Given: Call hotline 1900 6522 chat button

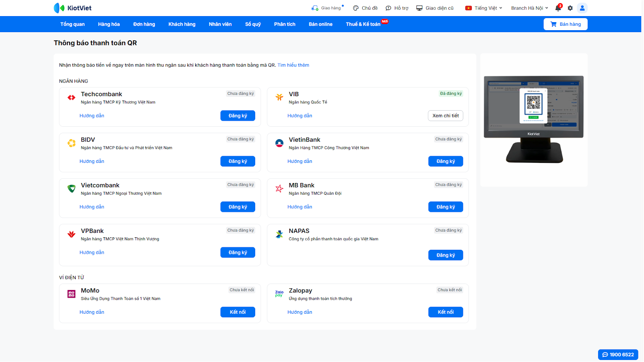Looking at the screenshot, I should click(x=618, y=354).
